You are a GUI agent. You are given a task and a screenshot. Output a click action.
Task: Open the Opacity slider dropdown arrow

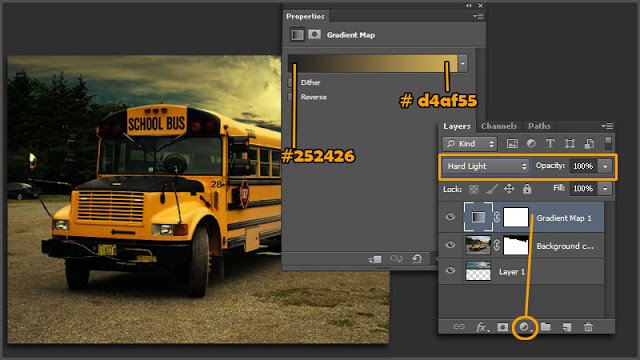click(605, 166)
